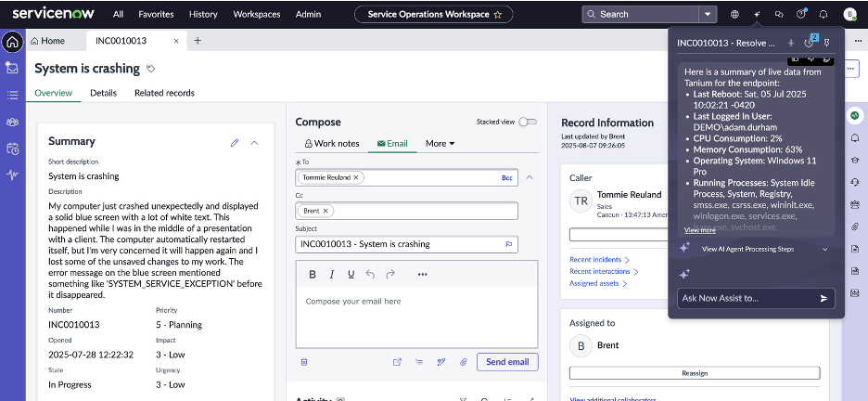Image resolution: width=868 pixels, height=401 pixels.
Task: Toggle bold formatting in email editor
Action: coord(313,274)
